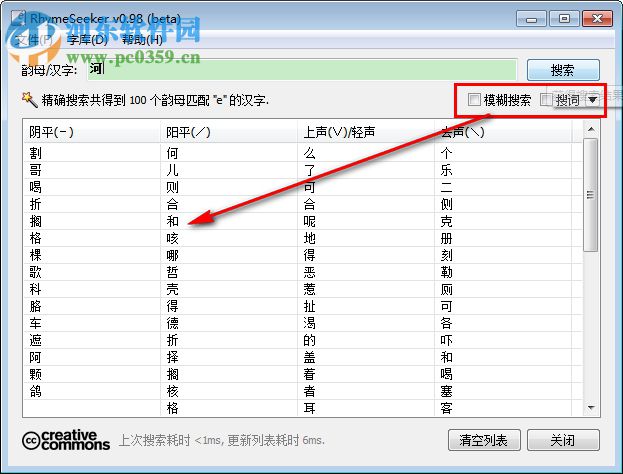The width and height of the screenshot is (623, 474).
Task: Select 儿 in the 阳平 column
Action: (x=172, y=170)
